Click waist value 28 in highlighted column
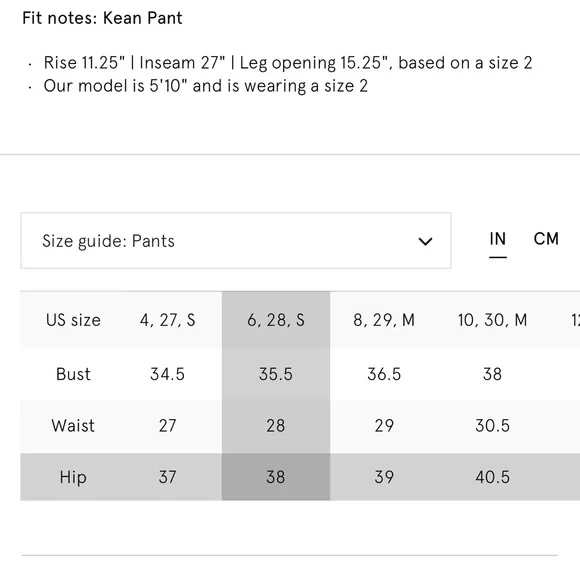Screen dimensions: 580x580 coord(276,426)
